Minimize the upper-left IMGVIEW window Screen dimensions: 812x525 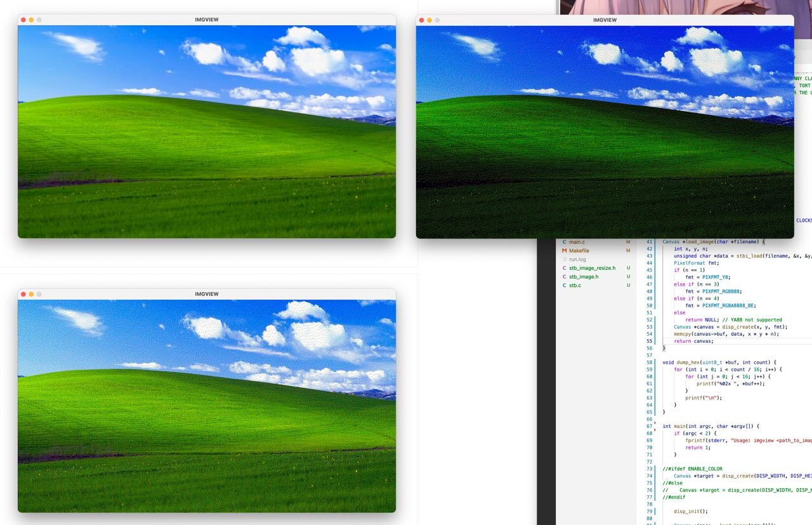tap(31, 20)
